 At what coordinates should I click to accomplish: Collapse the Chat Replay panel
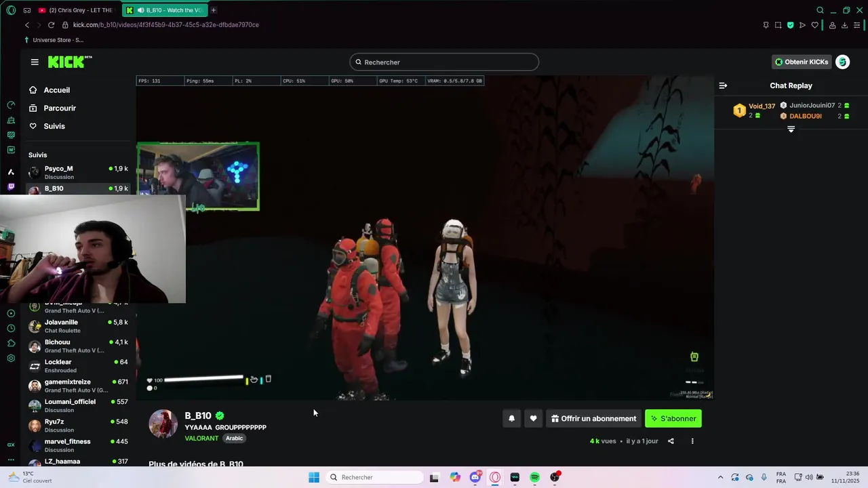tap(723, 85)
